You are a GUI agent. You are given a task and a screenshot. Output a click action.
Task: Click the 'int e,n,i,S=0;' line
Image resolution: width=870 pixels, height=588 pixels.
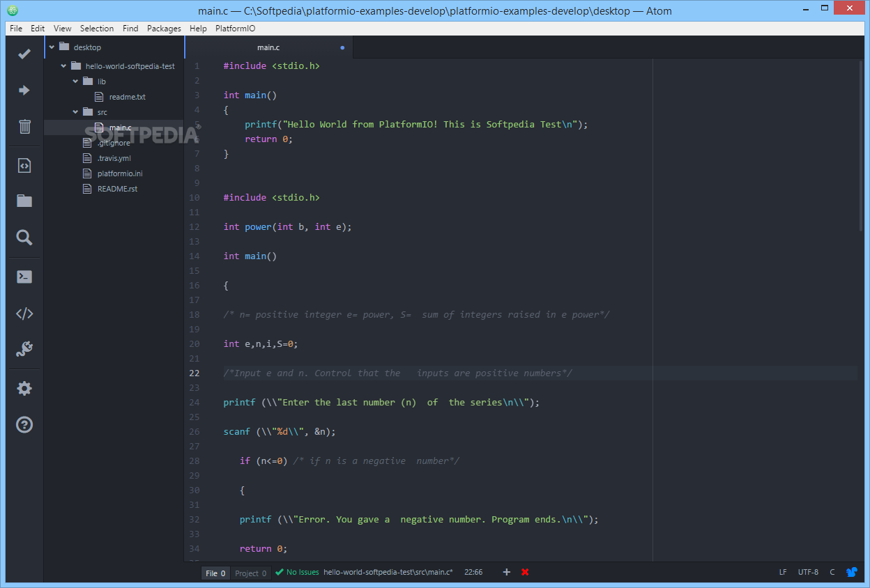tap(261, 344)
